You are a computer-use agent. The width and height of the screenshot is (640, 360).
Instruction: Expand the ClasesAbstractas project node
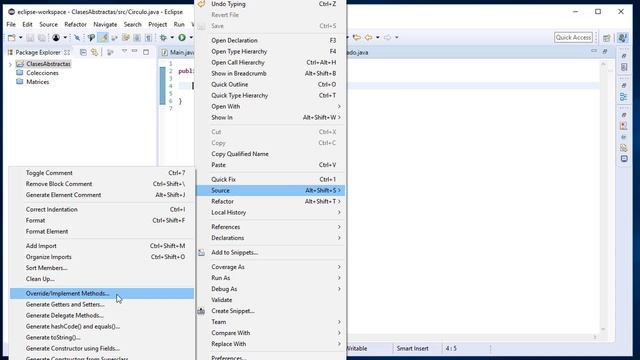[10, 64]
